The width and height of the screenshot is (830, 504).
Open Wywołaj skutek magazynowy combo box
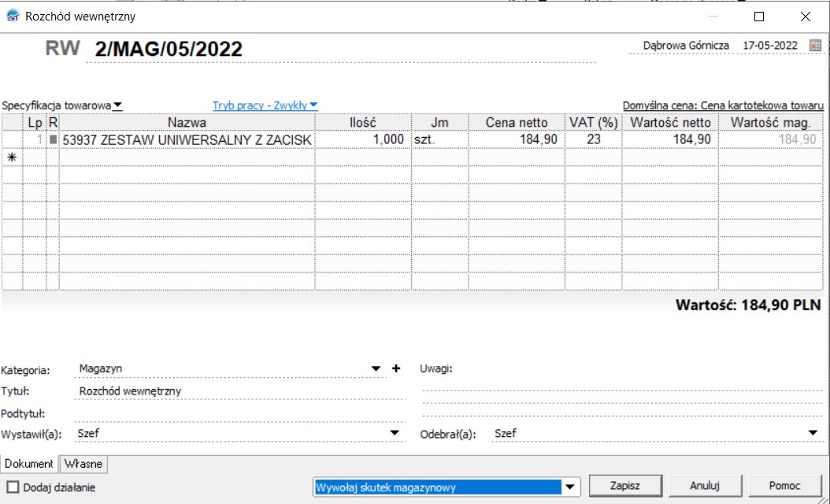[572, 487]
